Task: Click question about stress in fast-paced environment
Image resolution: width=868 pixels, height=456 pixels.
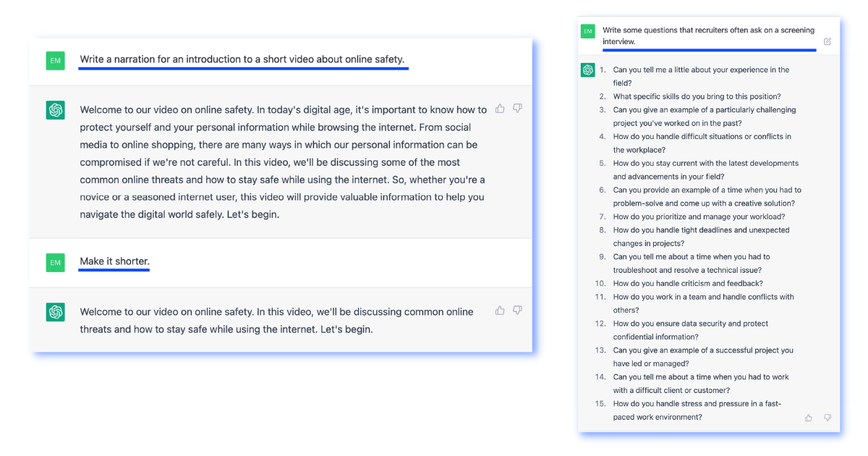Action: (x=697, y=410)
